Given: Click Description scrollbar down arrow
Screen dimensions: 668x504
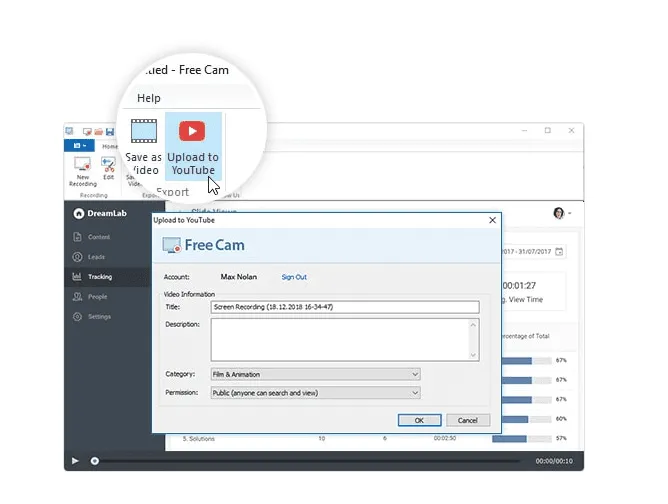Looking at the screenshot, I should coord(473,355).
